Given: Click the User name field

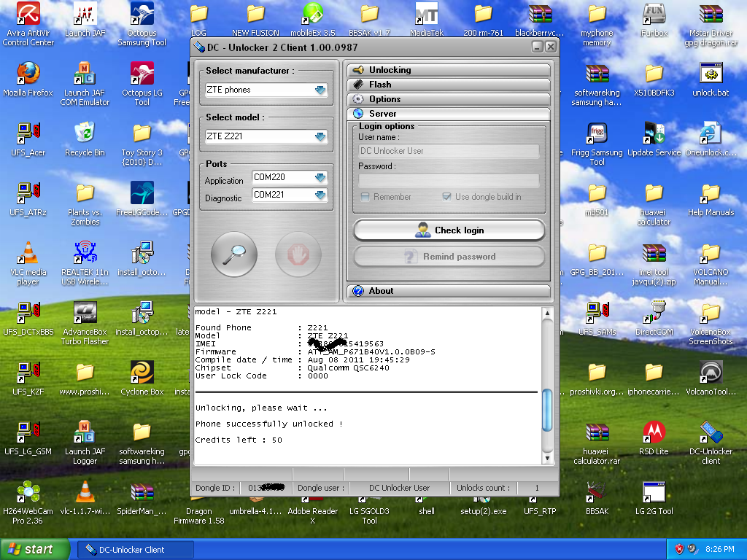Looking at the screenshot, I should coord(449,151).
